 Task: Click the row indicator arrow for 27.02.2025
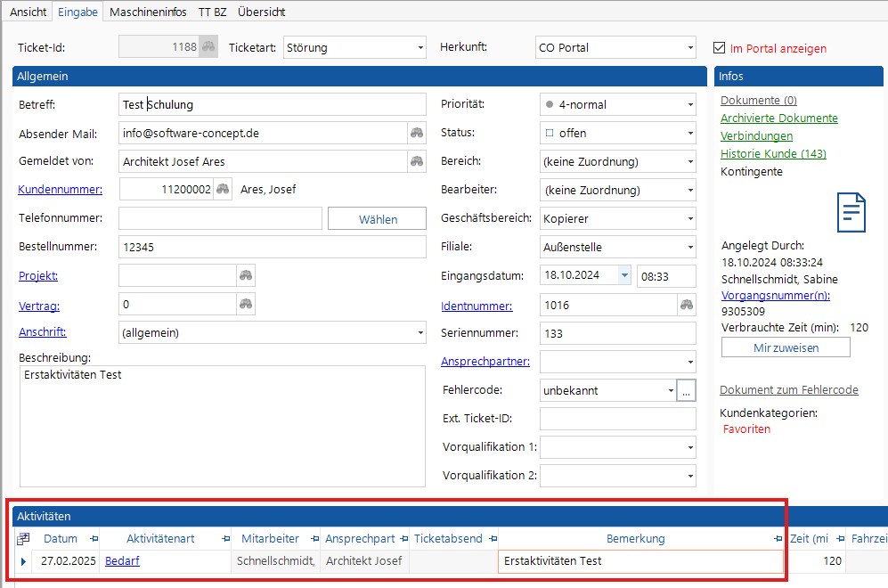click(x=23, y=561)
